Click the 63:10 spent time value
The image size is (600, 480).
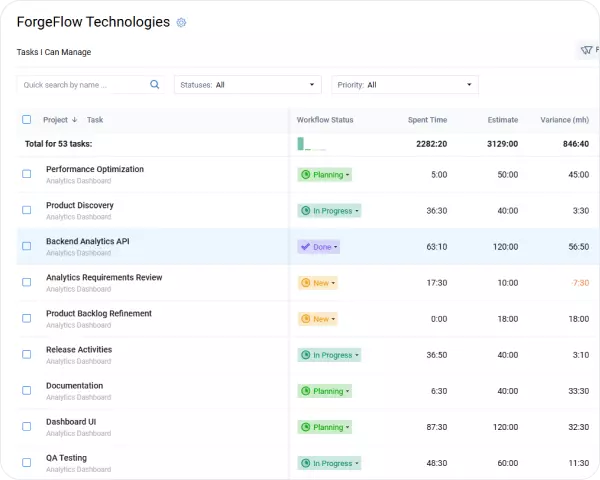point(437,247)
